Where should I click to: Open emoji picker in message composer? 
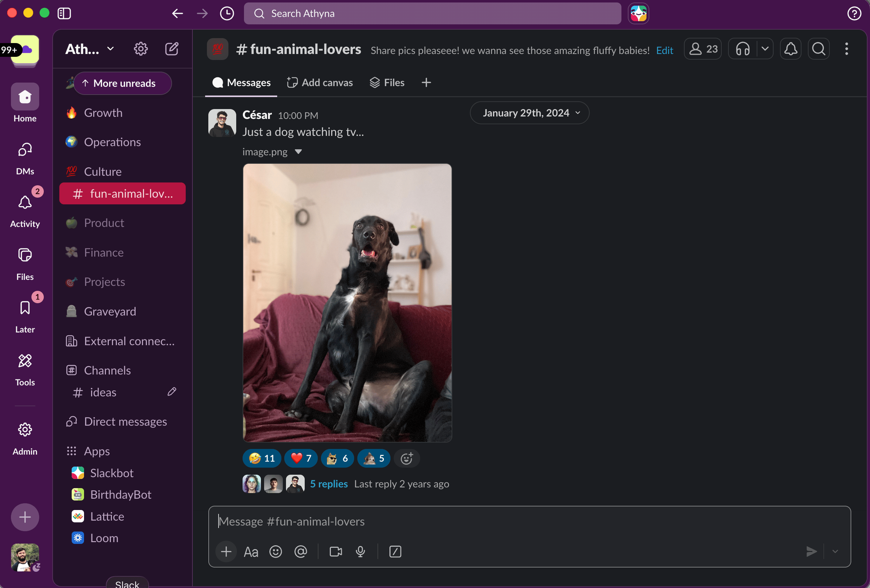tap(275, 551)
